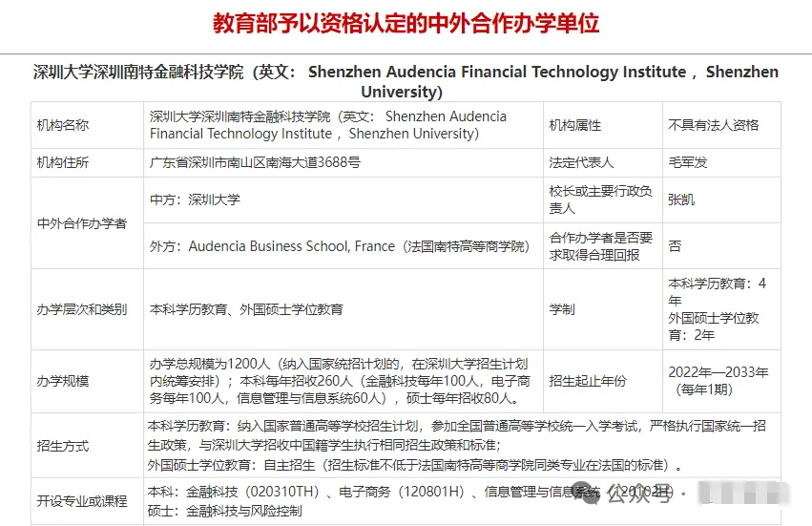This screenshot has height=526, width=812.
Task: Click the 合作办学者是否要求取得合理回报 label
Action: [x=601, y=246]
